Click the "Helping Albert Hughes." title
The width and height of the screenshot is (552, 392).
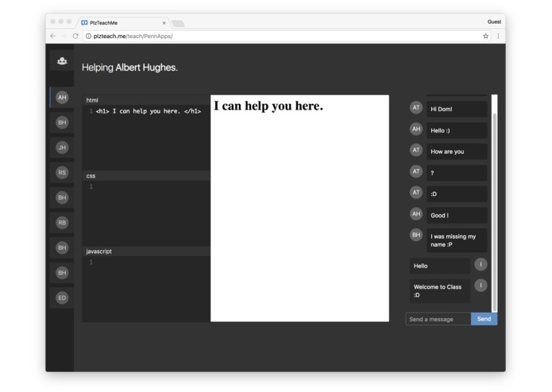coord(129,67)
